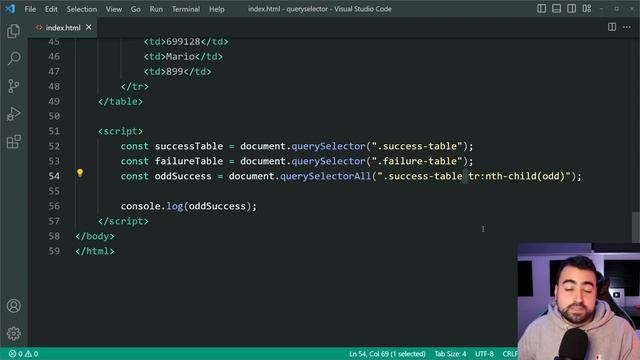The width and height of the screenshot is (640, 360).
Task: Change the Tab Size: 4 setting
Action: pos(450,354)
